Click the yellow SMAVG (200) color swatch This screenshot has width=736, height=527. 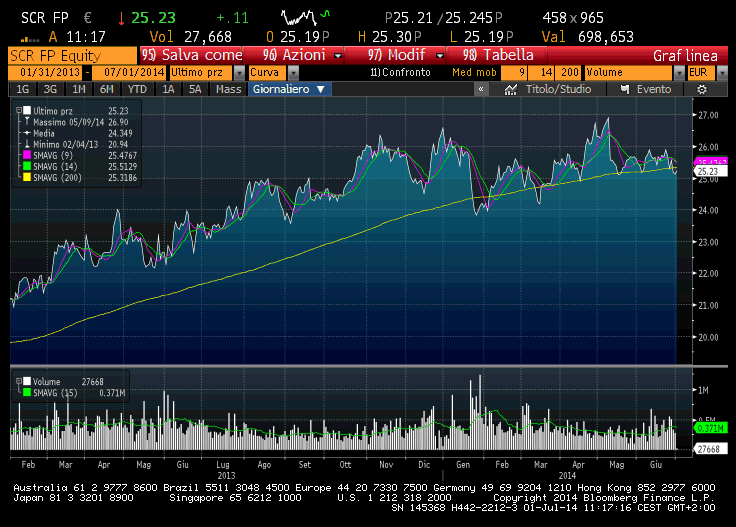29,176
